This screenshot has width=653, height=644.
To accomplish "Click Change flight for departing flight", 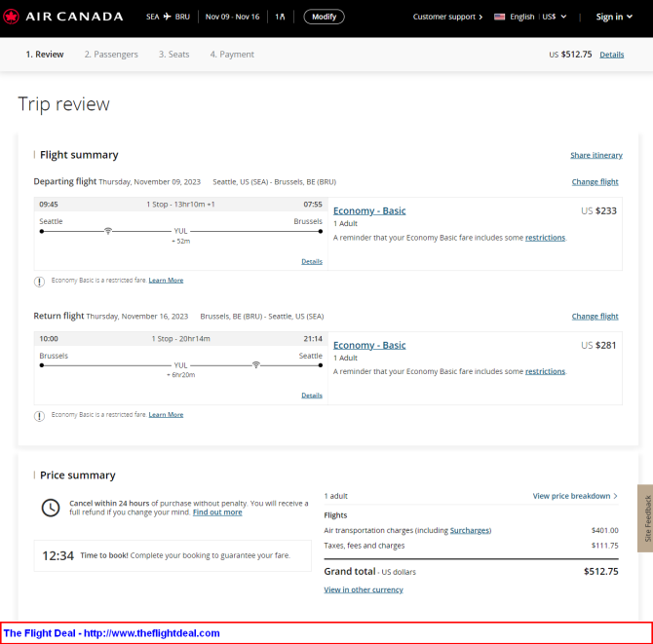I will 595,182.
